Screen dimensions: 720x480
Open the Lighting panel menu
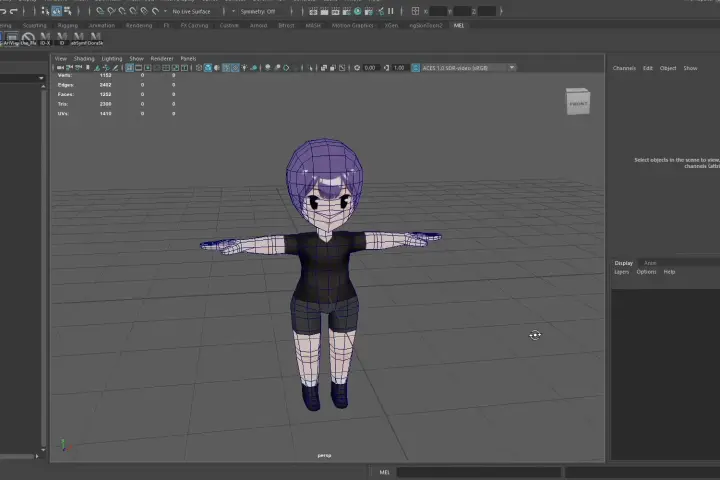click(x=112, y=58)
